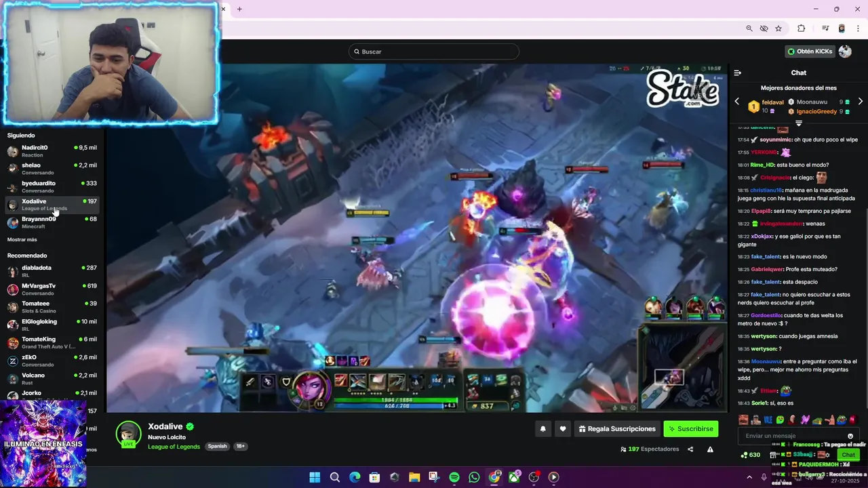Open Chrome three-dot menu
Screen dimensions: 868x488
point(858,28)
